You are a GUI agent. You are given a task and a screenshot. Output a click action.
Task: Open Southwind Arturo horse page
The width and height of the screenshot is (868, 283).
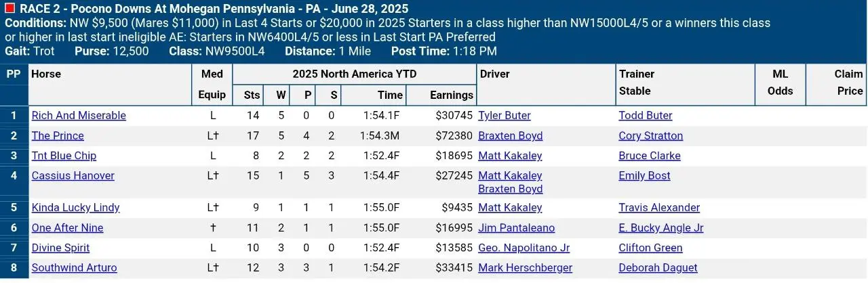tap(74, 268)
